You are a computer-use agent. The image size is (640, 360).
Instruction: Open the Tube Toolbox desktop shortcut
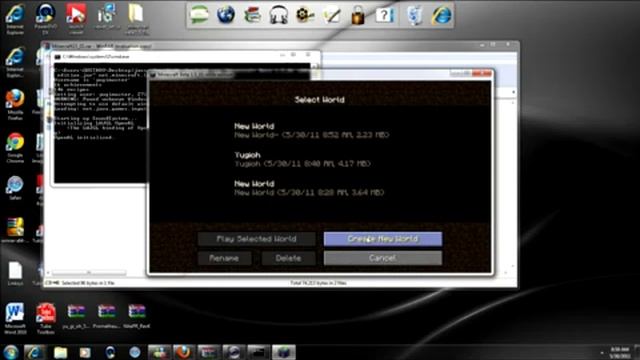tap(46, 318)
